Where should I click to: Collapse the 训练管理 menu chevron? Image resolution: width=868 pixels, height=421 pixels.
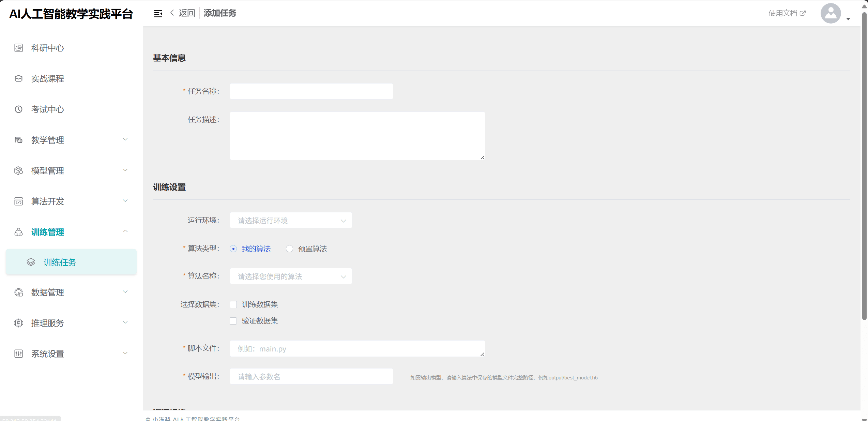pyautogui.click(x=125, y=231)
